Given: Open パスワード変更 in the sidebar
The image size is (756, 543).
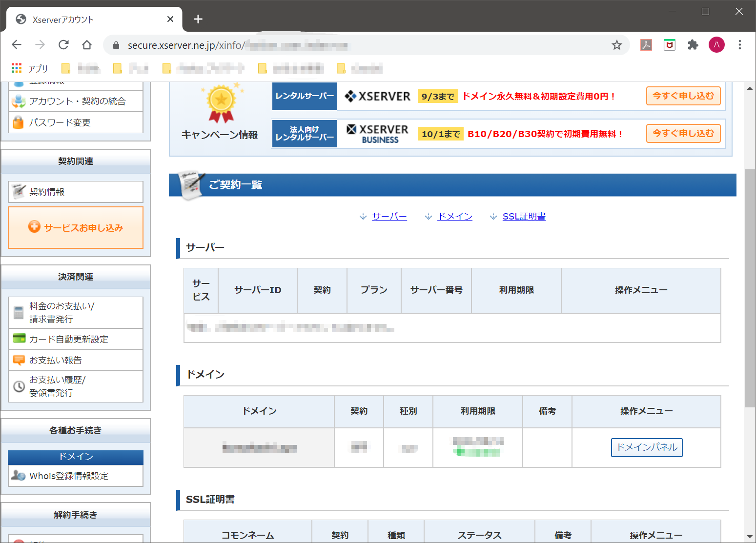Looking at the screenshot, I should pyautogui.click(x=76, y=122).
